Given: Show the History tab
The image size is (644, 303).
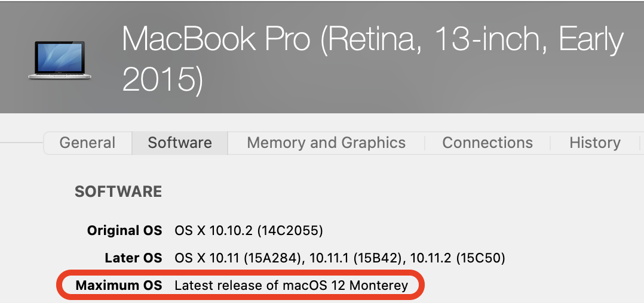Looking at the screenshot, I should 595,143.
